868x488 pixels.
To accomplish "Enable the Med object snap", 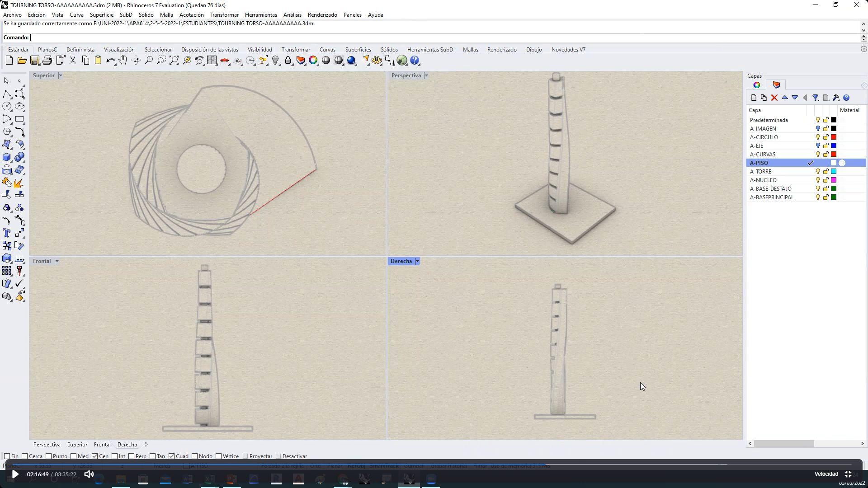I will pyautogui.click(x=74, y=456).
